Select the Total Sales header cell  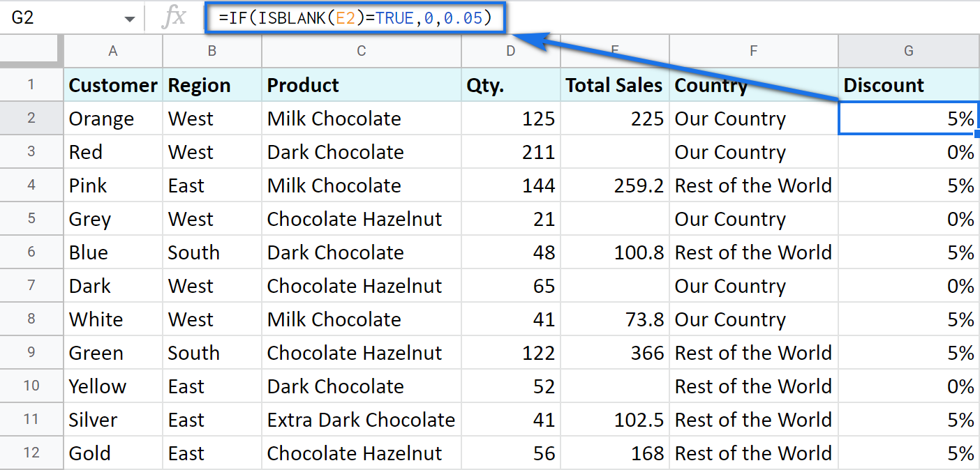(x=614, y=84)
